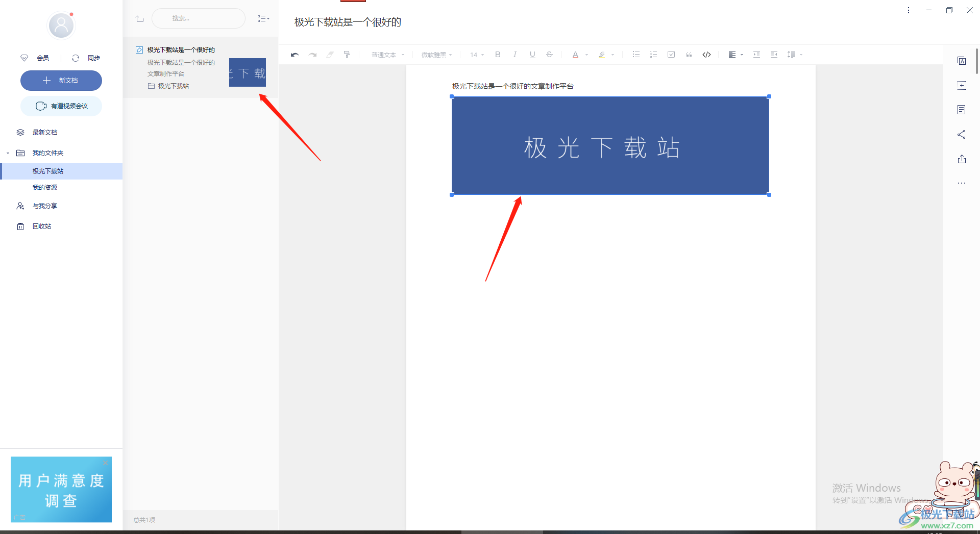This screenshot has width=980, height=534.
Task: Increase paragraph indent
Action: [x=756, y=55]
